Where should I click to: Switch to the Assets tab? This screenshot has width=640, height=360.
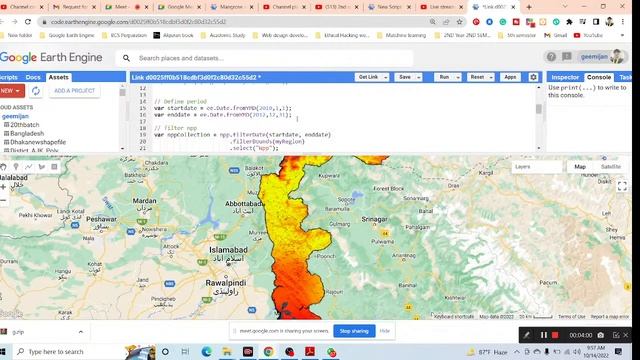(x=58, y=77)
